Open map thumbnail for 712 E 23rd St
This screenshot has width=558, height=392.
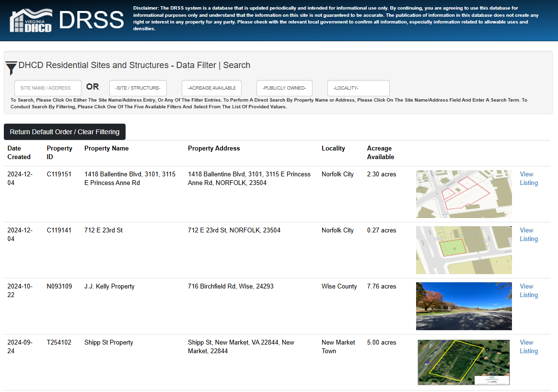(x=464, y=250)
